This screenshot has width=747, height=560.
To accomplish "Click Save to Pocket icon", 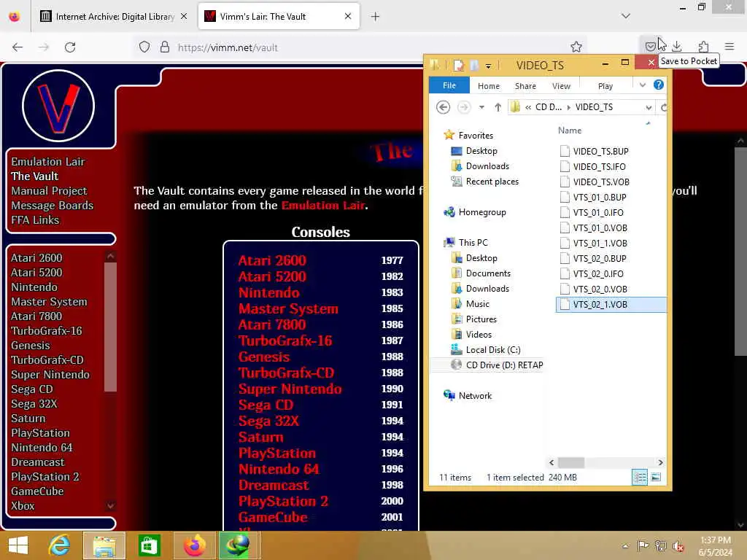I will [650, 47].
